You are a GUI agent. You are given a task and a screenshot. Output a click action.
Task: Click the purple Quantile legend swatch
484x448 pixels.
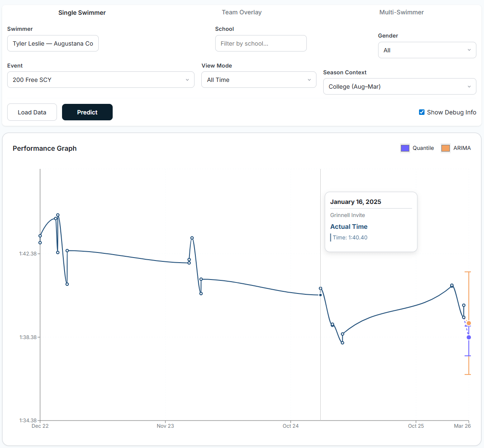[405, 148]
